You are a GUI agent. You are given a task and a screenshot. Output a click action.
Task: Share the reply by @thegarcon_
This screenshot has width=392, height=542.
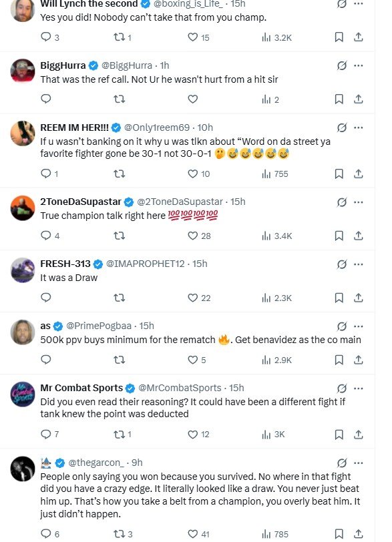tap(357, 533)
